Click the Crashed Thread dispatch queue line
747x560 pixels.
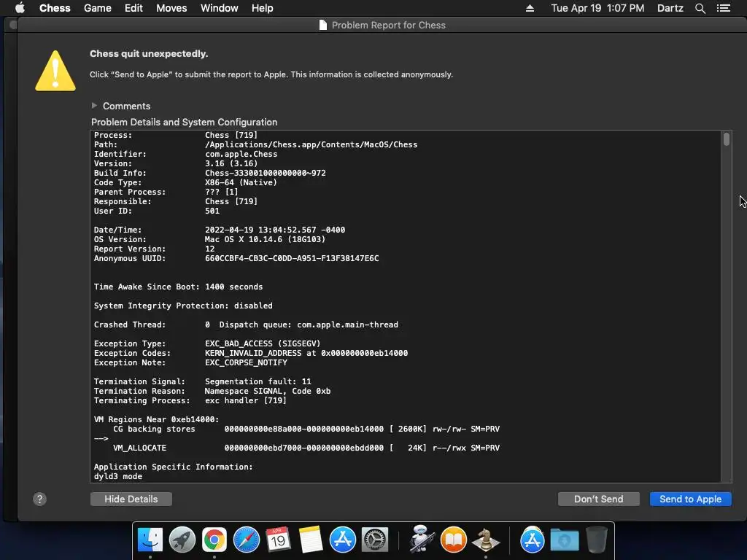[246, 324]
